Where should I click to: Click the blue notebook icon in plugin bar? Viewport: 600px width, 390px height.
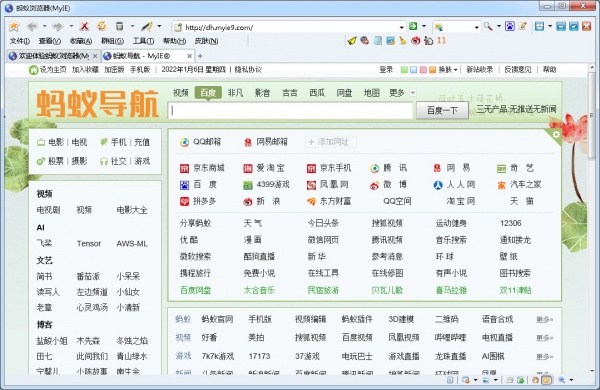coord(378,40)
